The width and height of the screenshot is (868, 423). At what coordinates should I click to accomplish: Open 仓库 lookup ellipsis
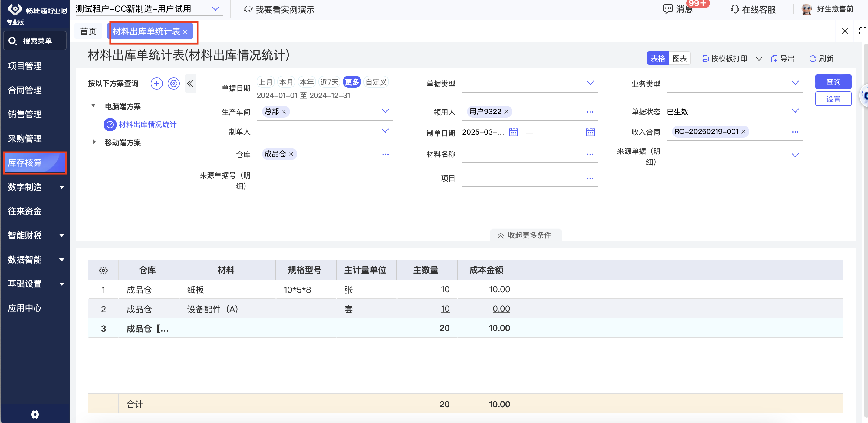click(x=386, y=154)
